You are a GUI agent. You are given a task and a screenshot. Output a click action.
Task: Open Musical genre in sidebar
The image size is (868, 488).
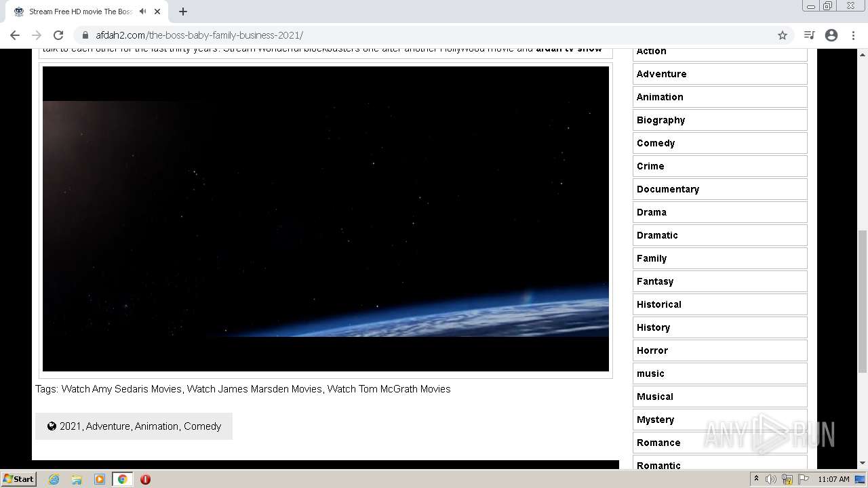719,396
